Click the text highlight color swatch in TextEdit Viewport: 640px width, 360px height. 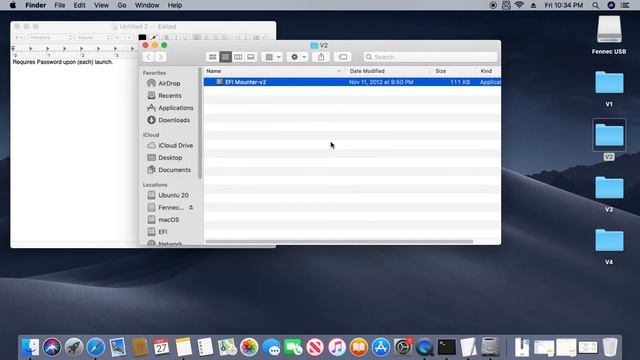pos(154,38)
